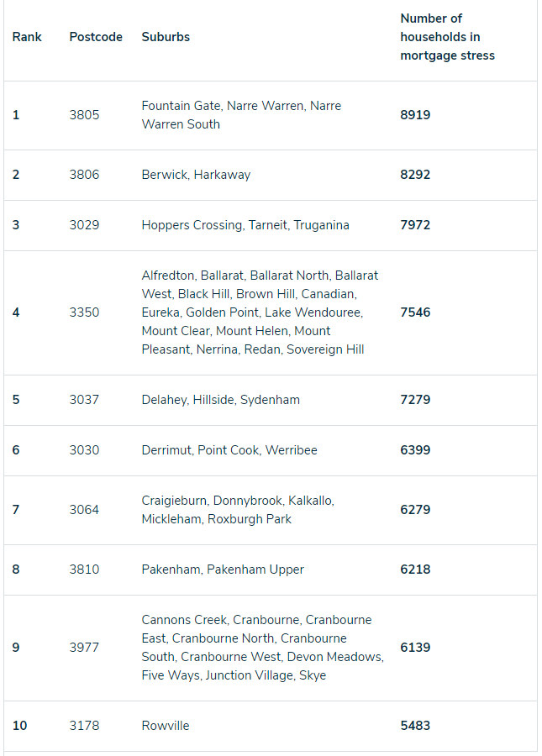This screenshot has width=542, height=756.
Task: Click the households in mortgage stress header
Action: point(448,37)
